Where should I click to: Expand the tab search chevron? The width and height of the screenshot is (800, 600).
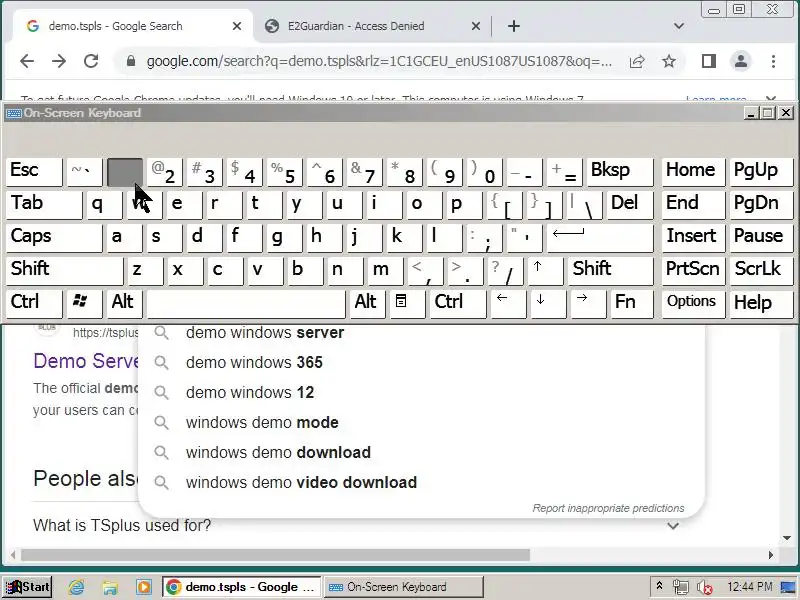tap(679, 26)
